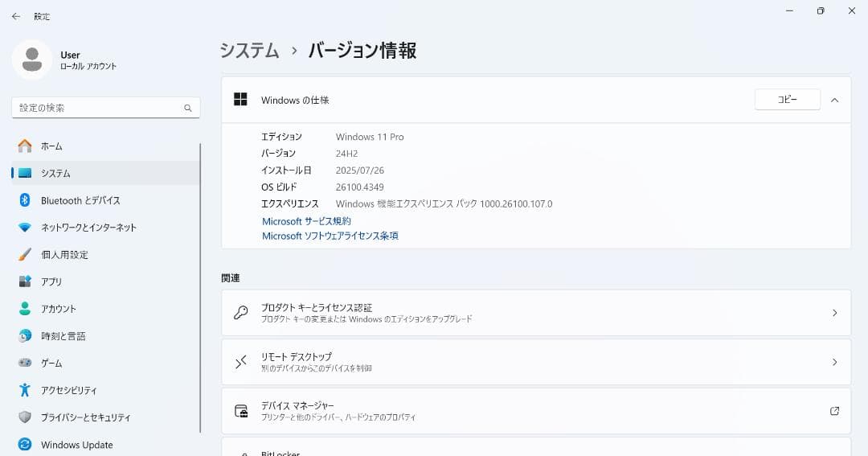The width and height of the screenshot is (868, 456).
Task: Select アカウント in the sidebar
Action: click(x=105, y=309)
